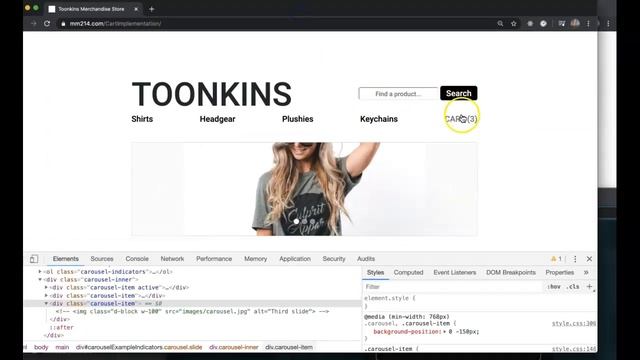Screen dimensions: 640x360
Task: Click the main breadcrumb
Action: [62, 347]
